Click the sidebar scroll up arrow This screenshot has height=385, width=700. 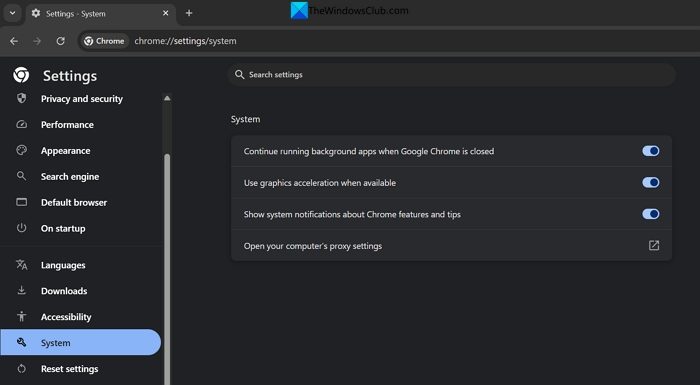[x=167, y=98]
